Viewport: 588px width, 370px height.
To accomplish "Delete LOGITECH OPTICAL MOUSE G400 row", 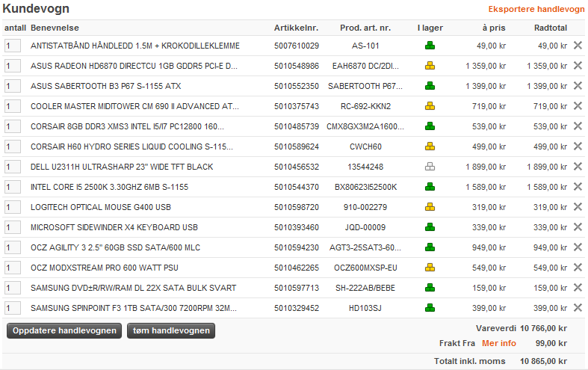I will (578, 207).
